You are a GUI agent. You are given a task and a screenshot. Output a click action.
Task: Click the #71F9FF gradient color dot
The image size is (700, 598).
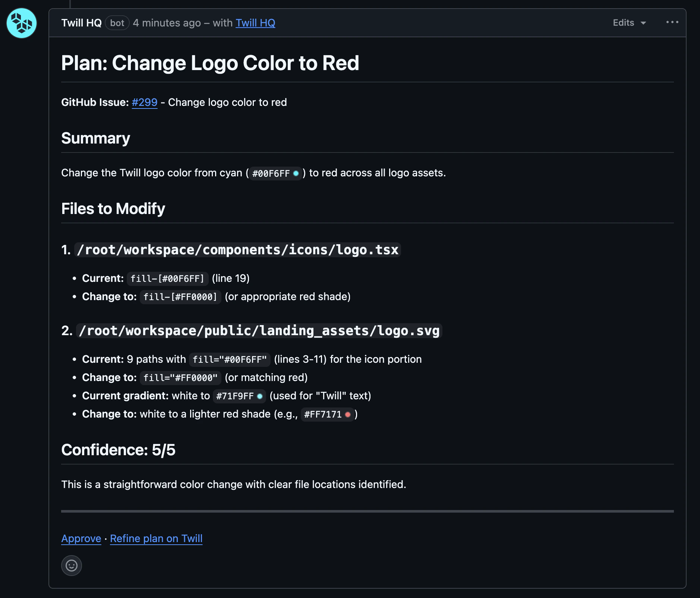pyautogui.click(x=260, y=396)
